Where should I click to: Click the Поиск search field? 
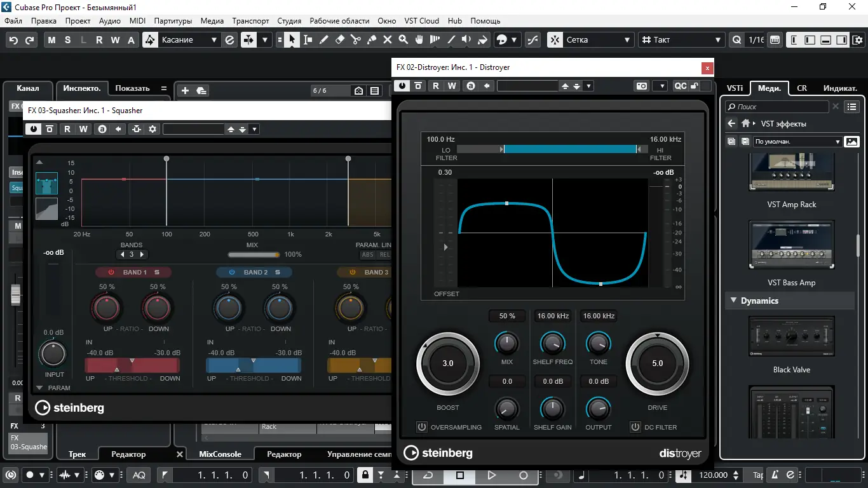coord(777,107)
